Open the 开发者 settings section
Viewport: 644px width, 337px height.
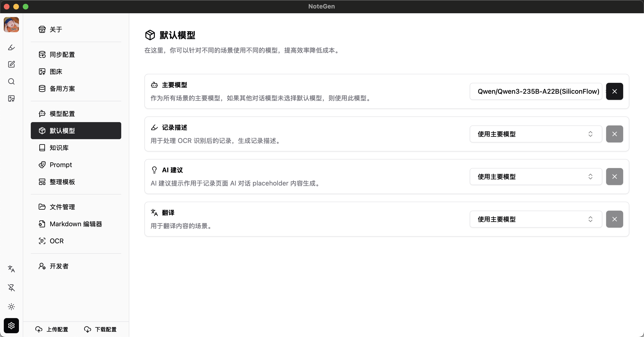click(76, 266)
